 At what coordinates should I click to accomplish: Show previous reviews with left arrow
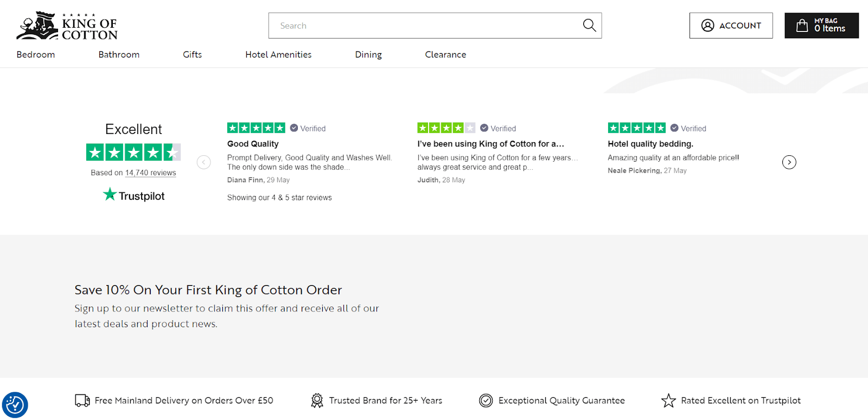click(x=203, y=162)
